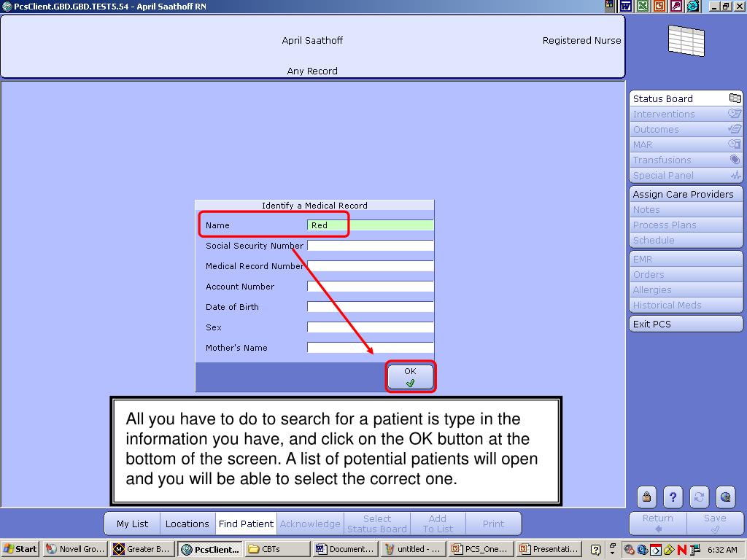Screen dimensions: 747x560
Task: Switch to Novell GroupWise taskbar window
Action: click(x=75, y=549)
